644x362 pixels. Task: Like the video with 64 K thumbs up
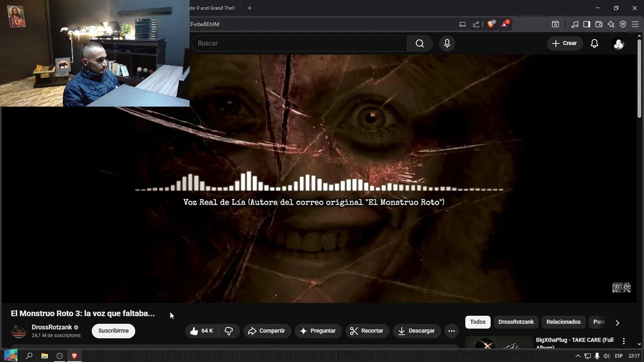coord(202,331)
